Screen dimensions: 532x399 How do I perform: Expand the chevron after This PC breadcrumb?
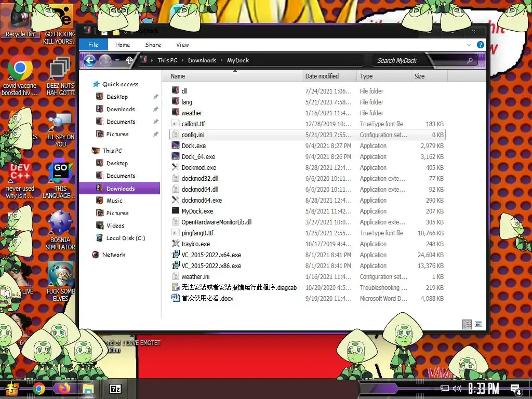(182, 60)
